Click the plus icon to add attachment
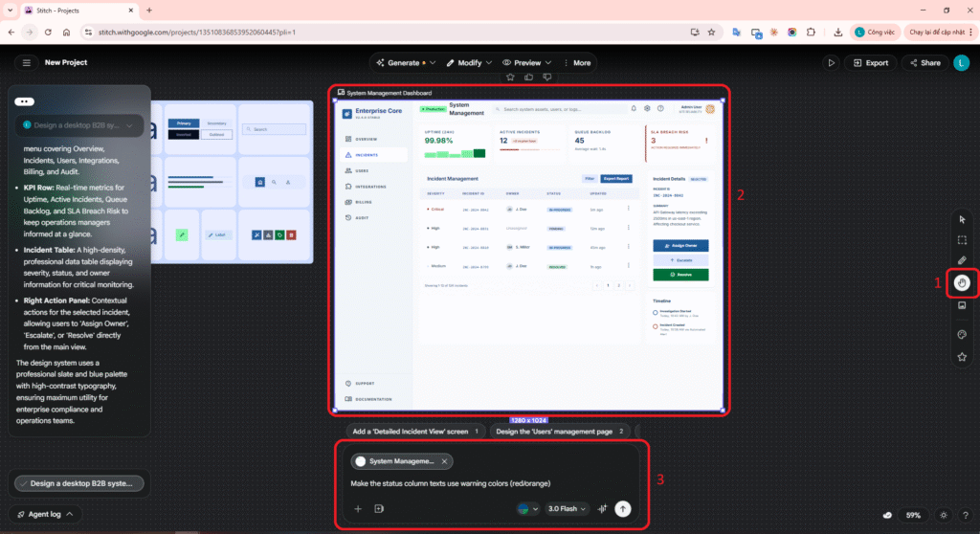This screenshot has width=980, height=534. pos(358,509)
